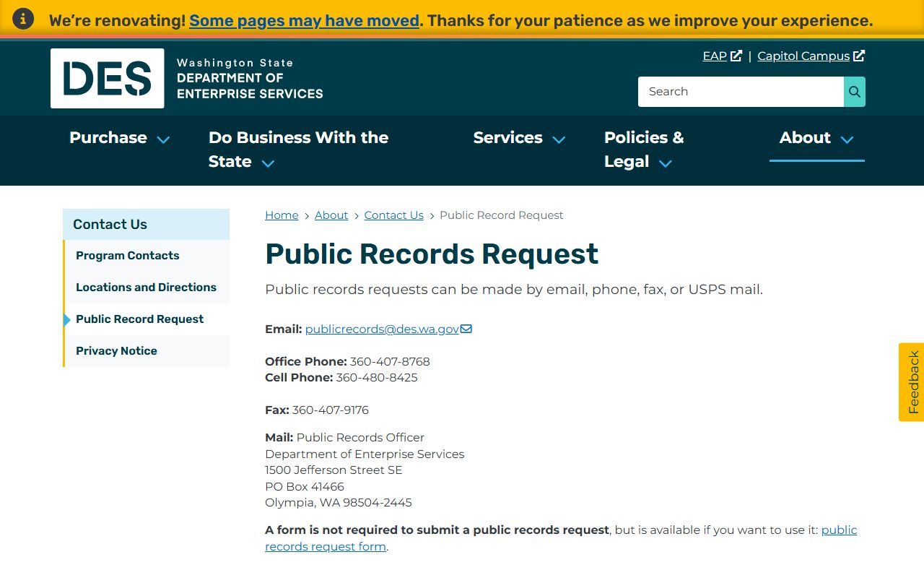This screenshot has height=578, width=924.
Task: Expand the Purchase menu chevron
Action: pos(164,139)
